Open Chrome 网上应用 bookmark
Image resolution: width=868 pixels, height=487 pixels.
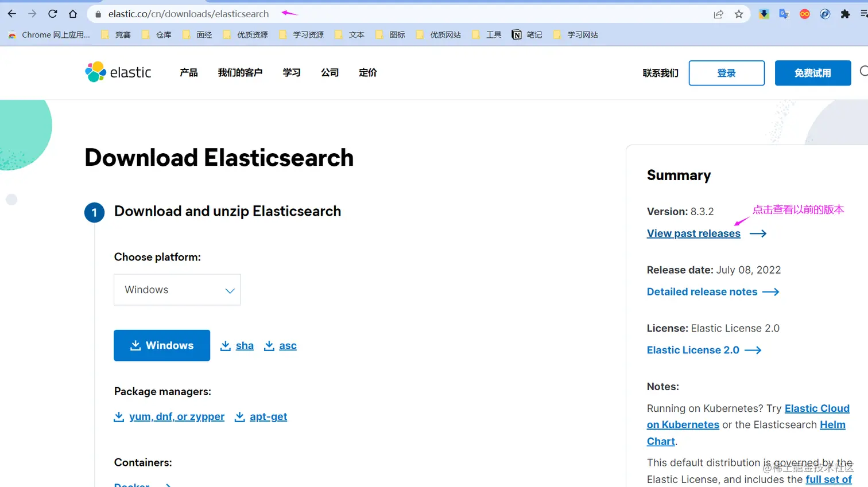pos(49,35)
